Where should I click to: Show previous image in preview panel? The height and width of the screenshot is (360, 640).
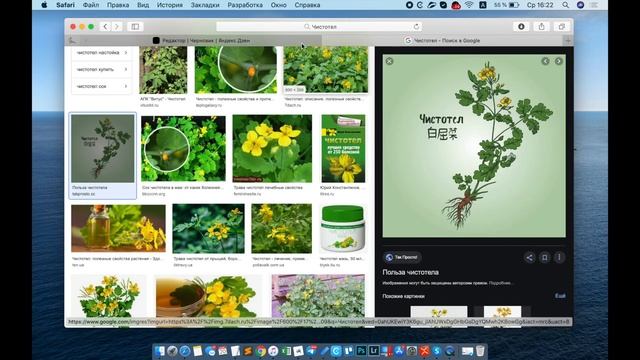pos(545,61)
